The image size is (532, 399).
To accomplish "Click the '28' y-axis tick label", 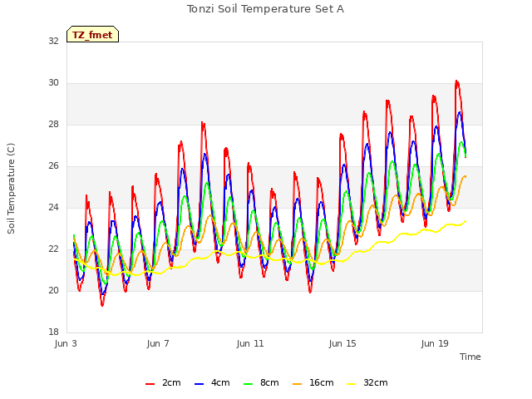I will [53, 124].
